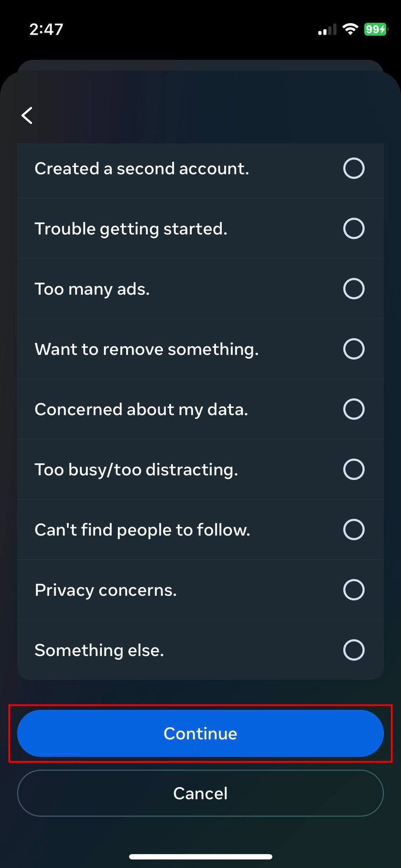Tap the "Too many ads." text label

click(x=92, y=289)
